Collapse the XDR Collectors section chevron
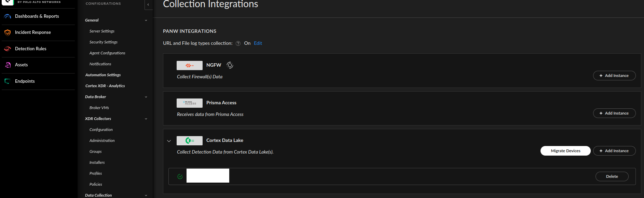Screen dimensions: 644x198 [146, 119]
